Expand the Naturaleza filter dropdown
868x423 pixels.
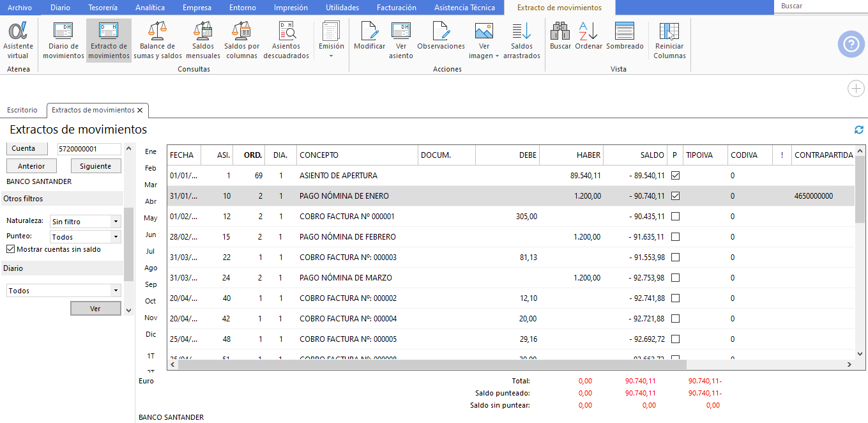116,222
